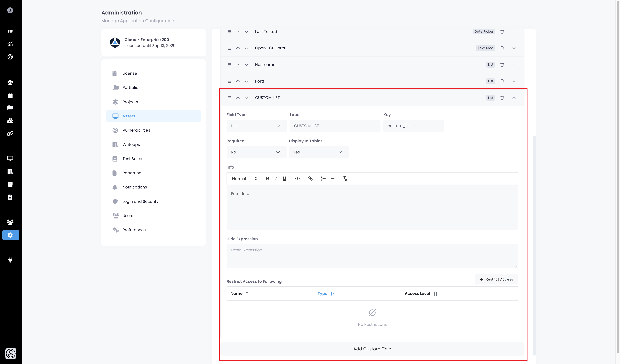Open the Required dropdown set to No
The width and height of the screenshot is (620, 364).
click(256, 152)
